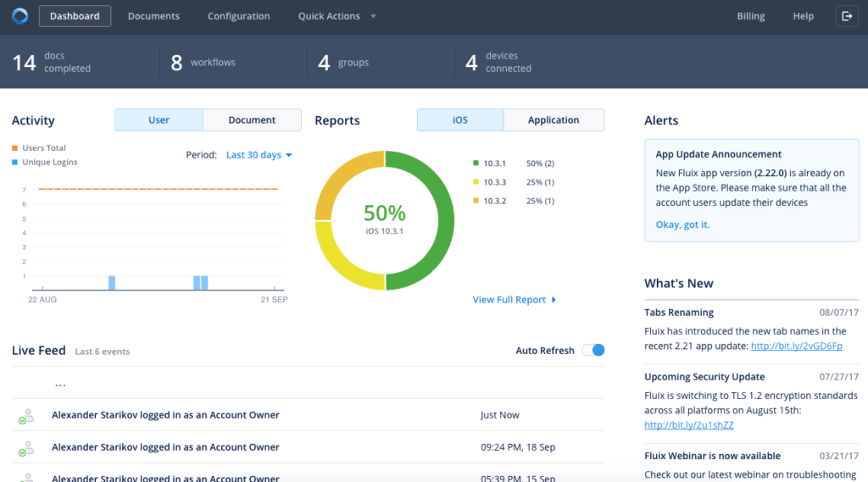
Task: Click the arrow next to View Full Report
Action: [x=554, y=300]
